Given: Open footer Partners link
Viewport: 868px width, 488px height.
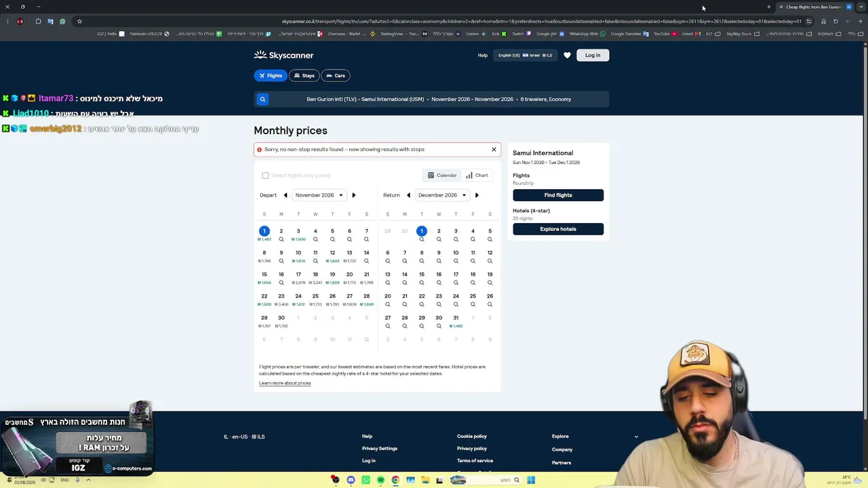Looking at the screenshot, I should point(561,463).
